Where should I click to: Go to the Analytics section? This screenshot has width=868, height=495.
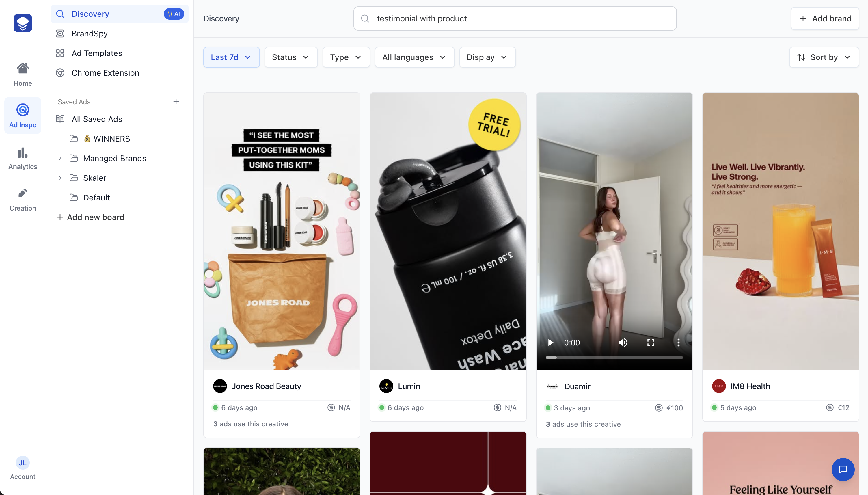pos(23,158)
